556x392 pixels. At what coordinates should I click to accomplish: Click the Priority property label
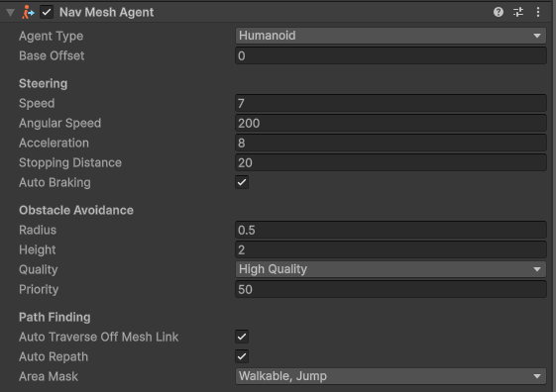pos(39,290)
